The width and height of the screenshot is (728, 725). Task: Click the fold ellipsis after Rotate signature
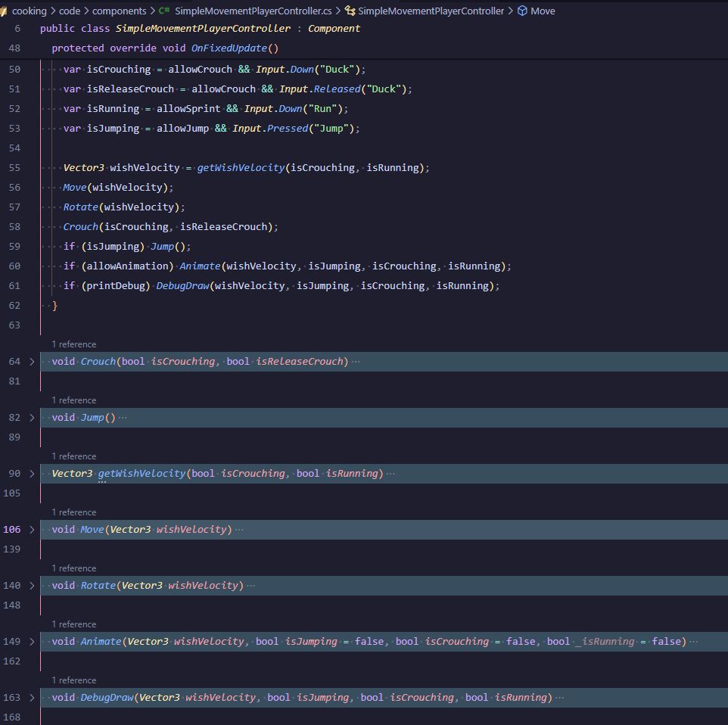[x=250, y=586]
